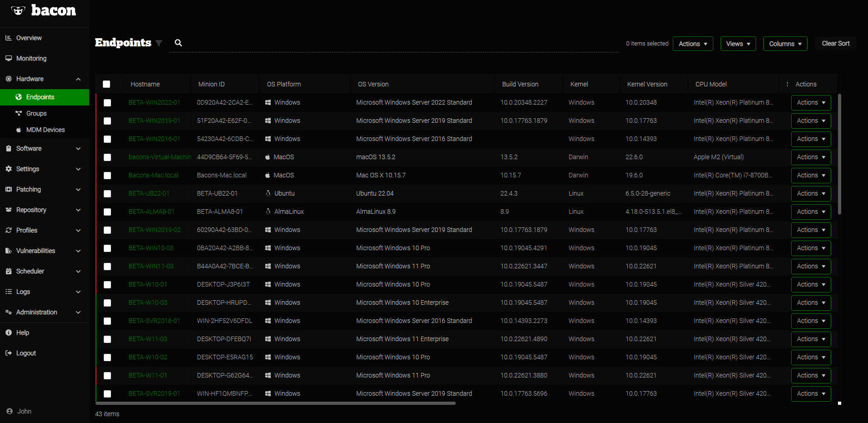Click the Patching sidebar icon

tap(9, 189)
